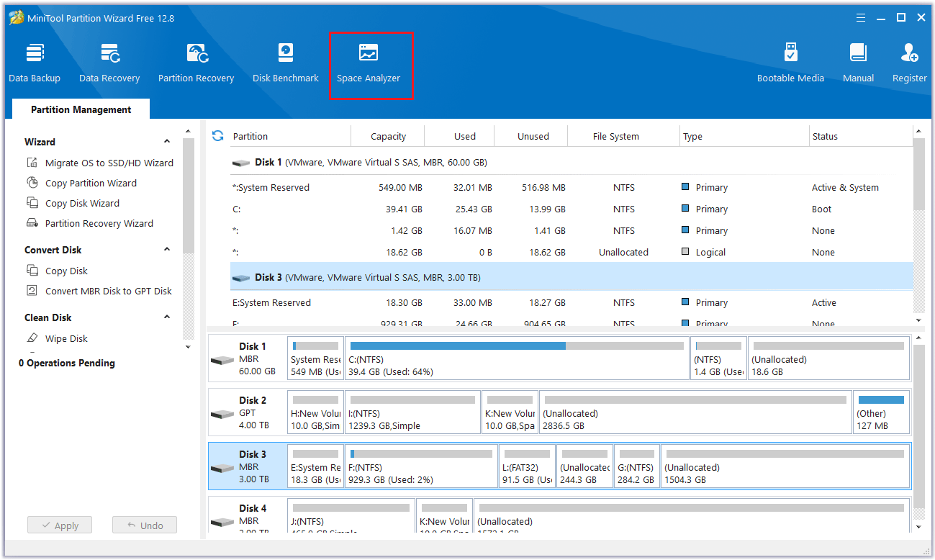Click the Copy Disk icon under Convert Disk
The width and height of the screenshot is (935, 560).
[32, 271]
